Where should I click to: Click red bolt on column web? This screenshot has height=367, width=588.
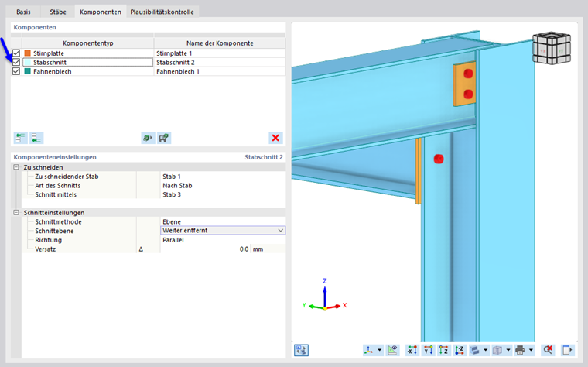pyautogui.click(x=439, y=159)
